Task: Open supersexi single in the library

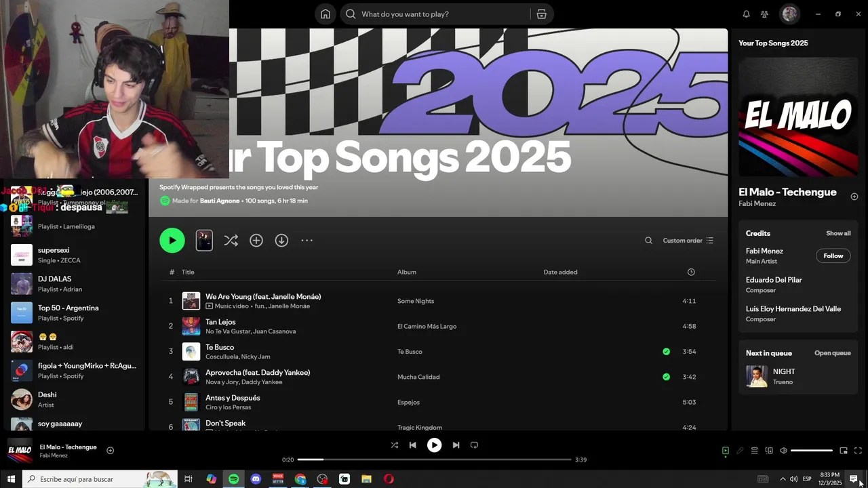Action: click(x=73, y=255)
